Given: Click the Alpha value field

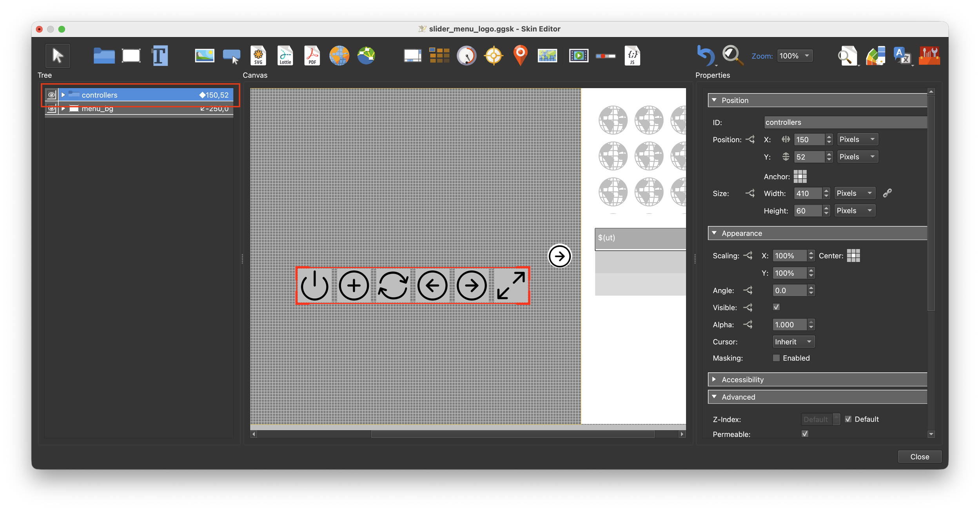Looking at the screenshot, I should 789,324.
